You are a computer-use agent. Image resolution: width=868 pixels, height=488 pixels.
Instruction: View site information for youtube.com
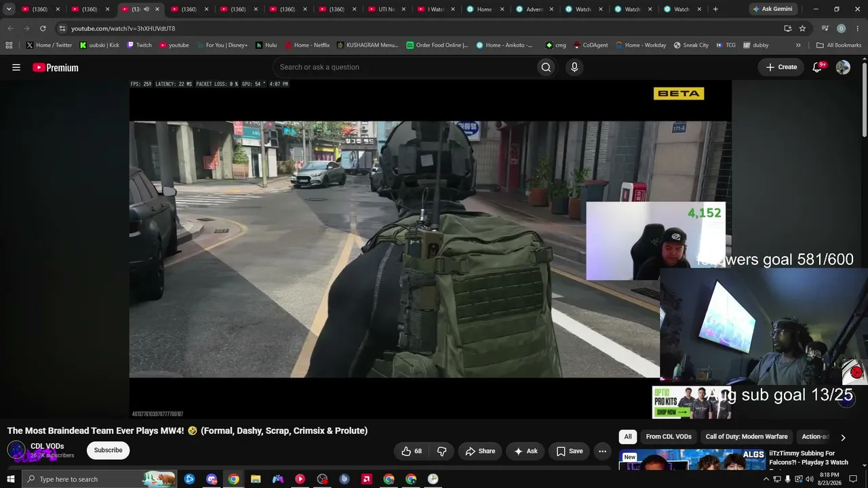[x=62, y=28]
